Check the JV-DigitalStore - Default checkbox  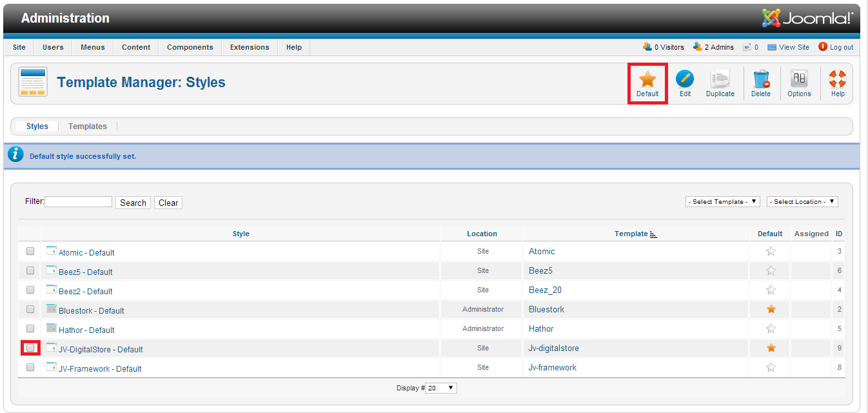[x=30, y=348]
